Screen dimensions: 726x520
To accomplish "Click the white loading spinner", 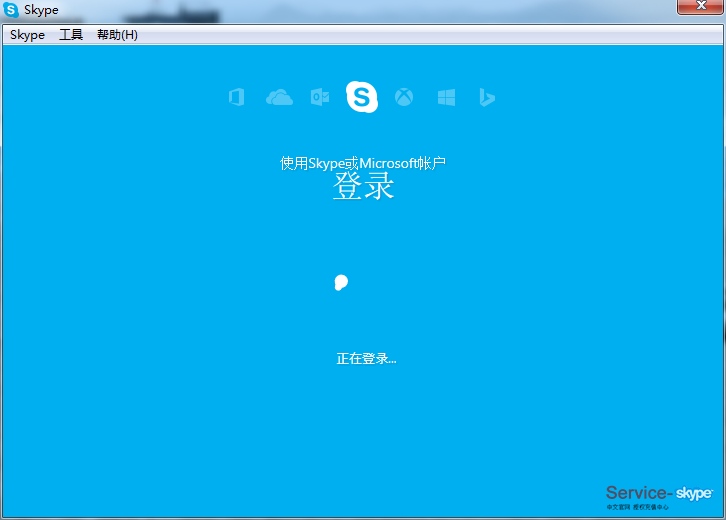I will (x=341, y=283).
